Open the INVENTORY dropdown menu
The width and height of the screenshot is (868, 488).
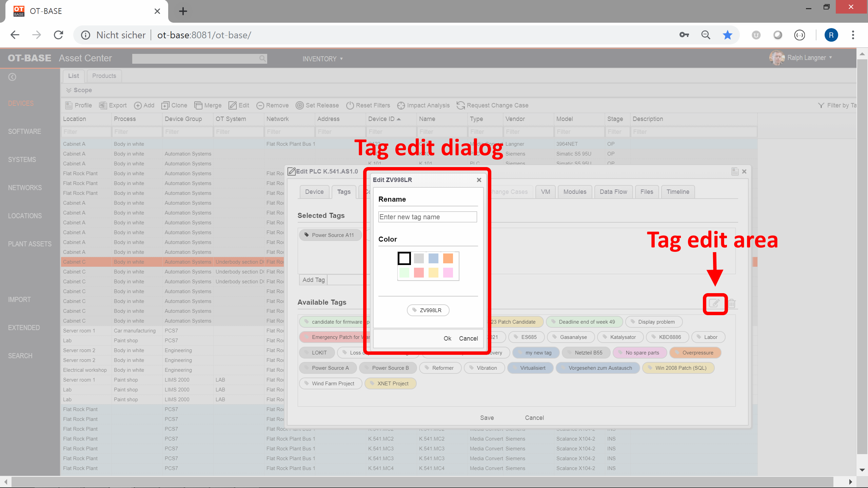[322, 59]
